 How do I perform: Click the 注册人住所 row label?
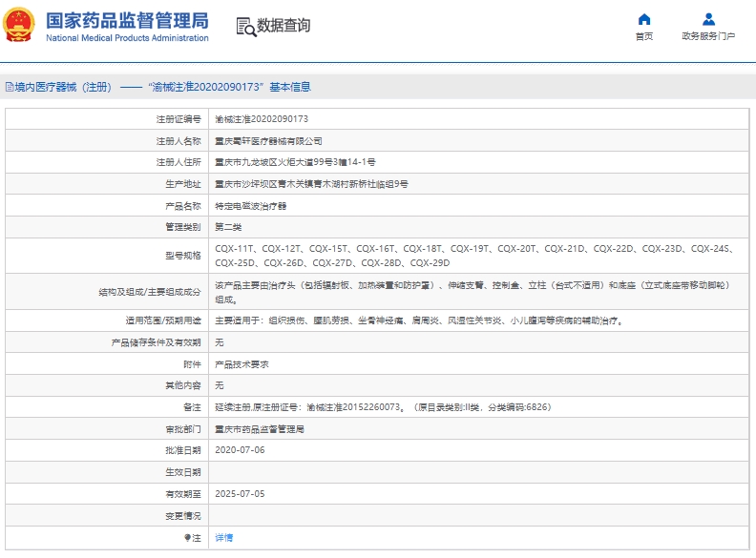178,162
